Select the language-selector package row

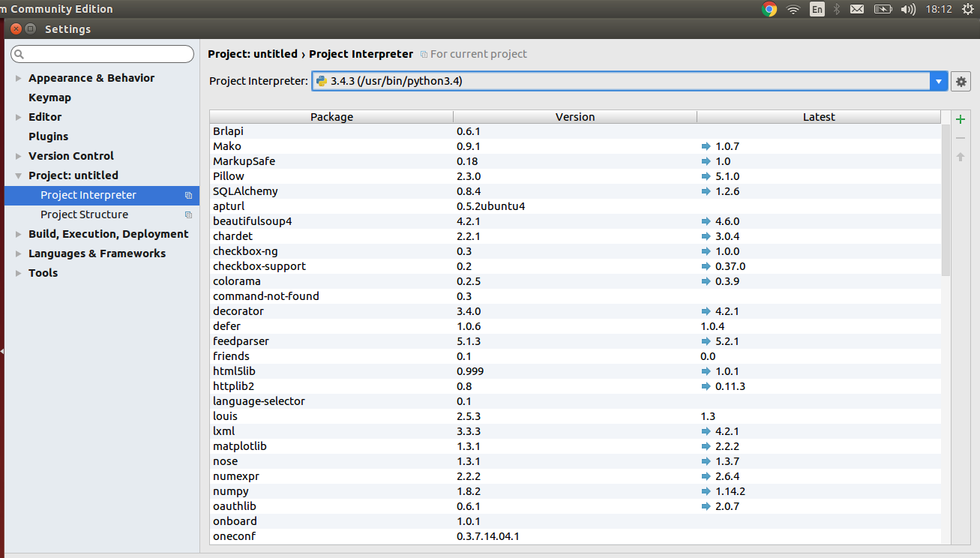click(x=575, y=401)
